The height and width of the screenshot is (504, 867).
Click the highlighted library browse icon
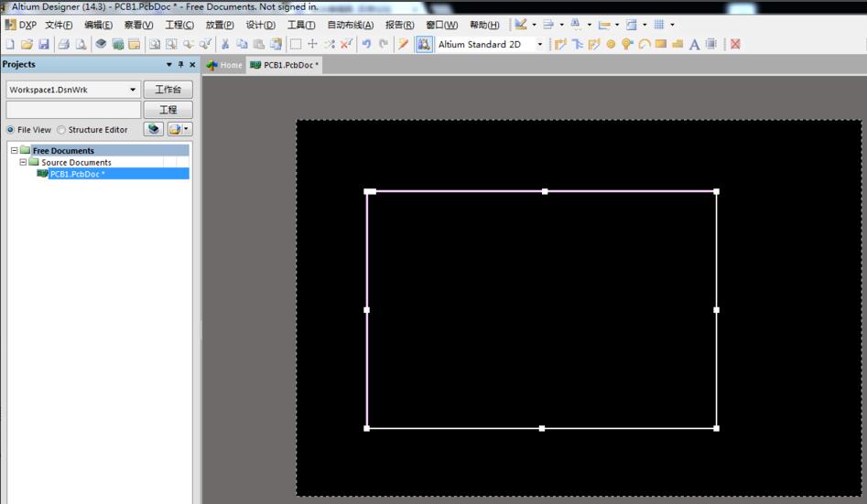424,44
